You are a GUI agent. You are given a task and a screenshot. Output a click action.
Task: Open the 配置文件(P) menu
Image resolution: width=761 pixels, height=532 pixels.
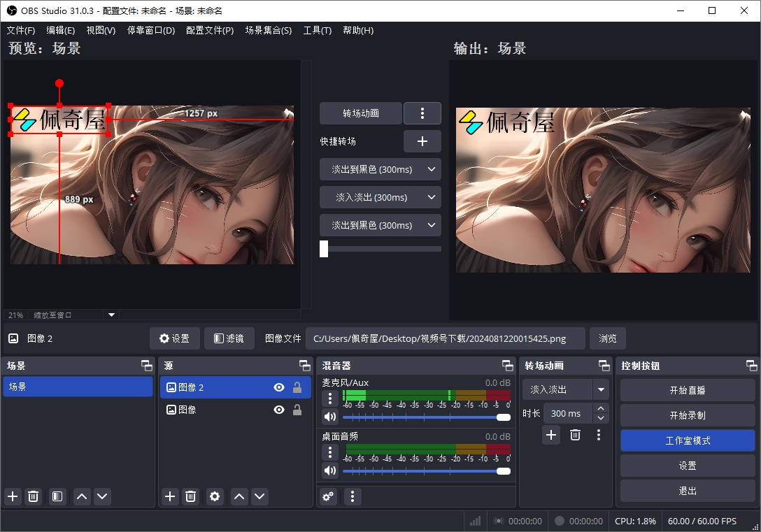tap(210, 30)
